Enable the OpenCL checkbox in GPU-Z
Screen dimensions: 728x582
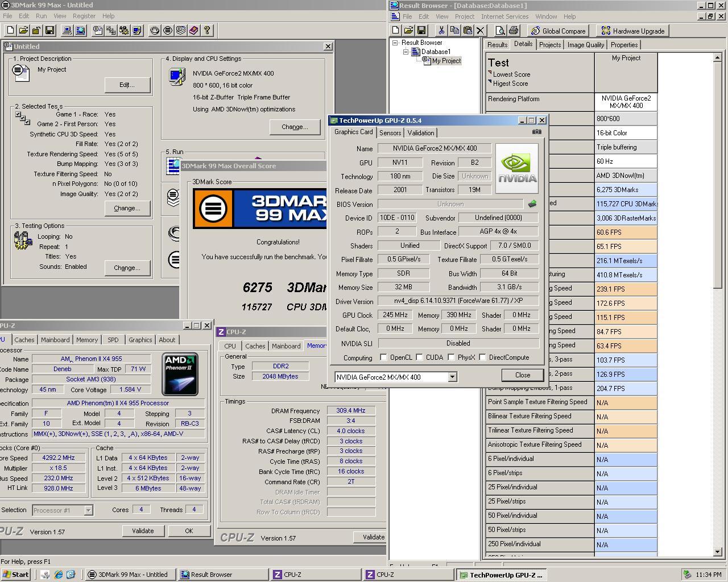click(x=383, y=357)
